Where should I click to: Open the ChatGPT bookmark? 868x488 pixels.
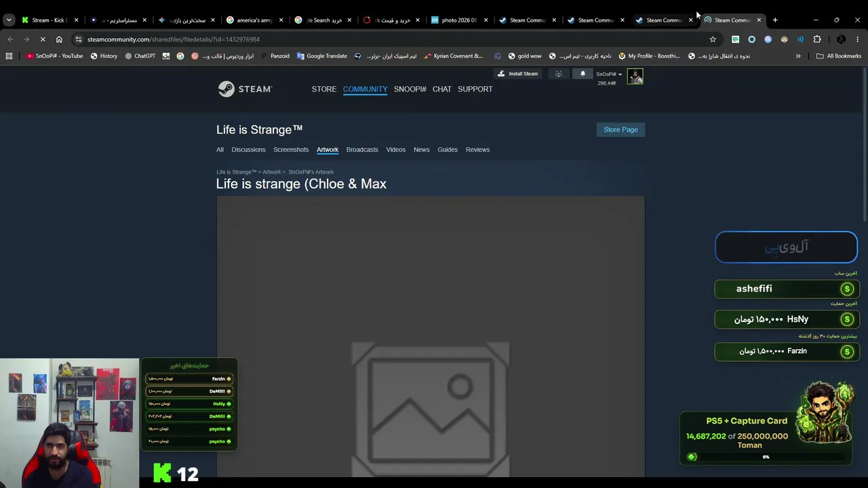pos(140,56)
